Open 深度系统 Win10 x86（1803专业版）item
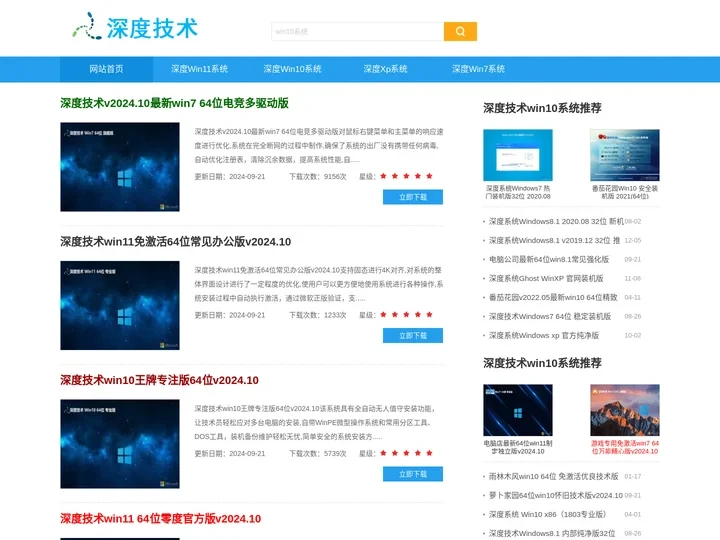Screen dimensions: 720x540 click(x=547, y=514)
